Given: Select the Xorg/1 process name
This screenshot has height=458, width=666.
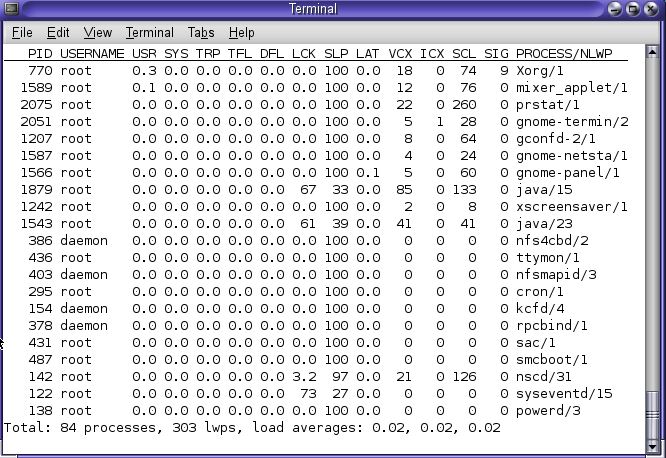Looking at the screenshot, I should click(x=540, y=71).
